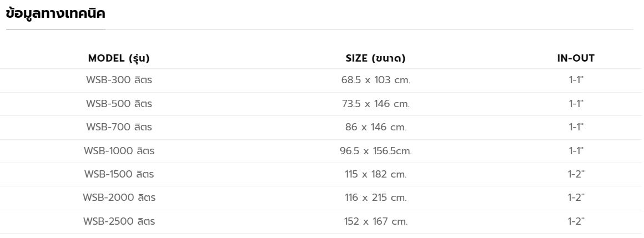Screen dimensions: 644x238
Task: Click the 68.5 x 103 cm. size
Action: point(375,80)
